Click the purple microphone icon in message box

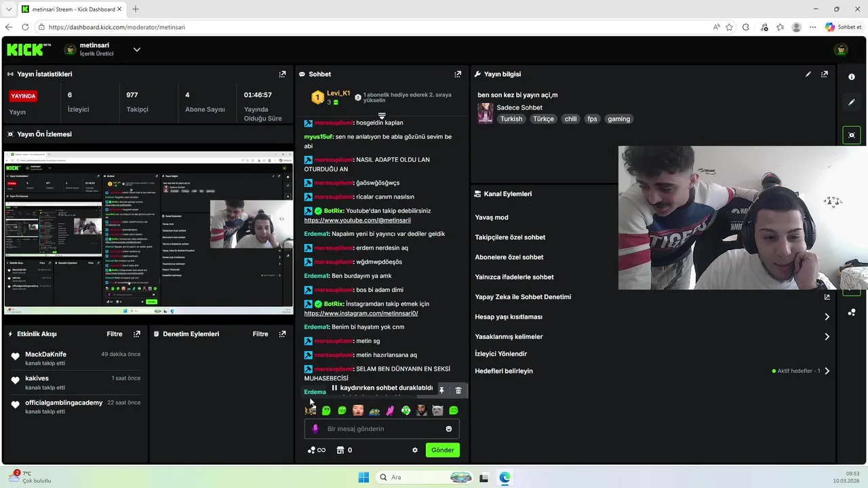(x=315, y=428)
